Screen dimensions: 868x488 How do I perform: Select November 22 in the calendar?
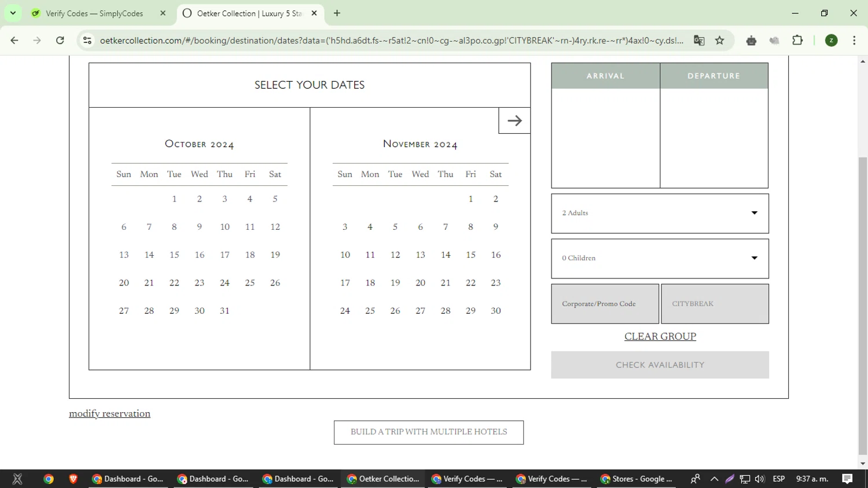click(470, 283)
